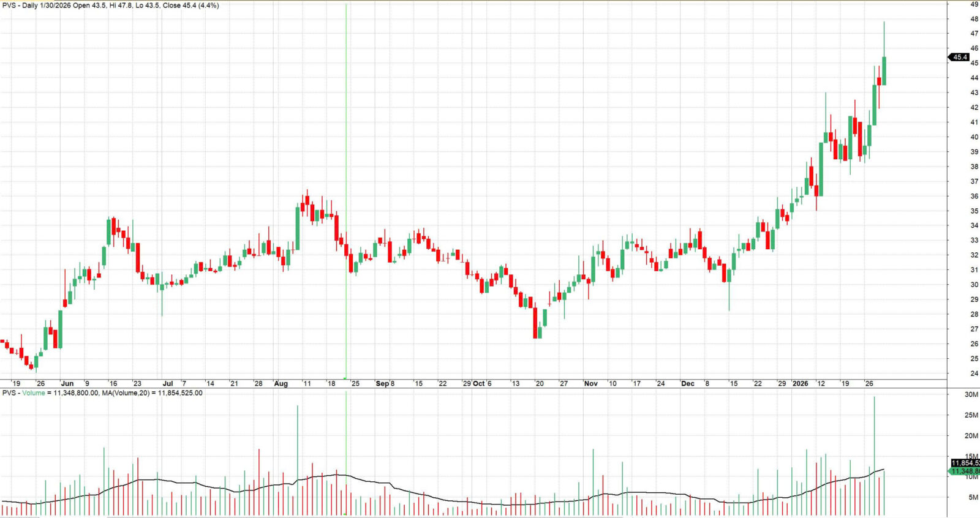Click the MA(Volume,20) indicator value text
This screenshot has height=518, width=980.
click(x=152, y=393)
